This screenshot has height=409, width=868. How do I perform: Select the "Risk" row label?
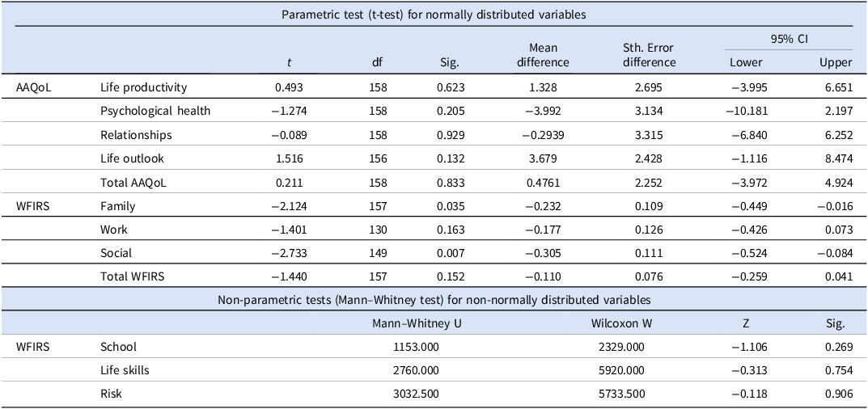point(112,394)
